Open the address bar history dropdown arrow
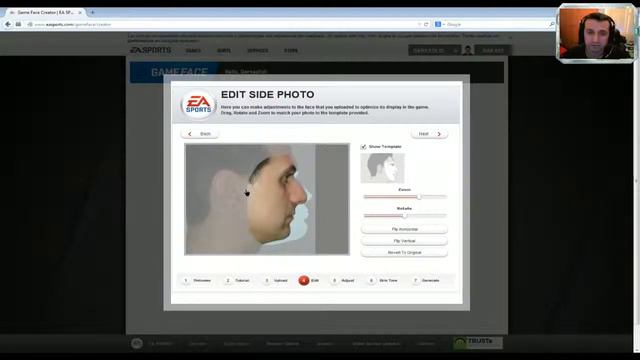This screenshot has width=640, height=360. 419,24
